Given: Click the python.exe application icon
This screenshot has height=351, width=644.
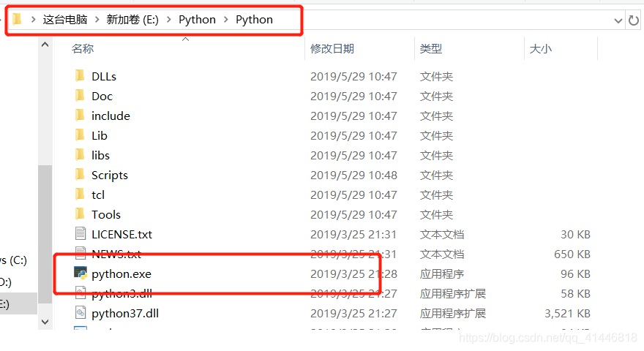Looking at the screenshot, I should (x=80, y=273).
